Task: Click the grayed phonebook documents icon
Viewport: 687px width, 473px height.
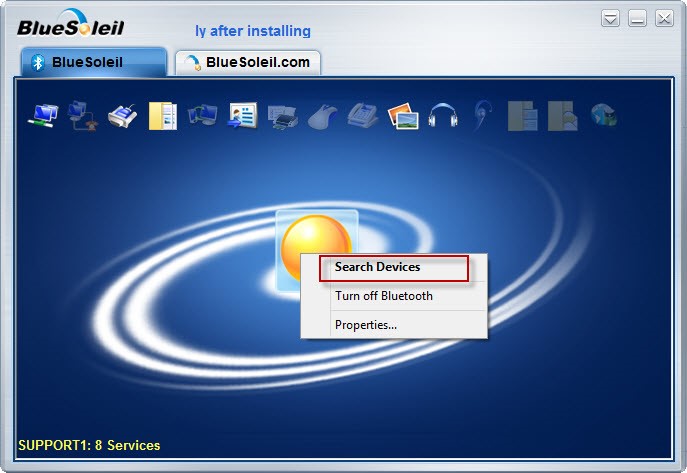Action: tap(523, 116)
